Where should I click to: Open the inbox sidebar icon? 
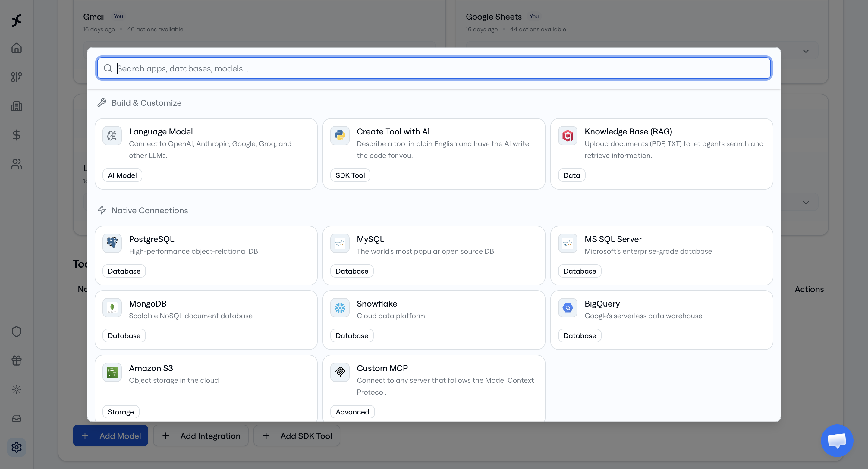point(17,418)
